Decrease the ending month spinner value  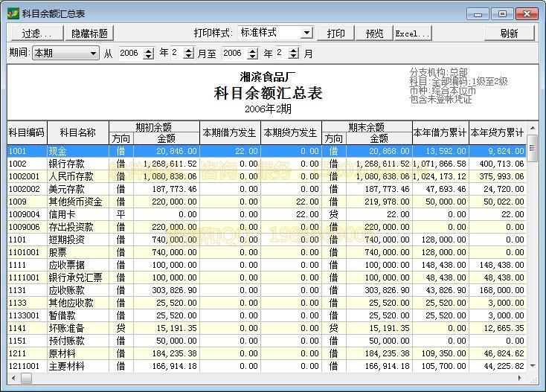coord(293,57)
